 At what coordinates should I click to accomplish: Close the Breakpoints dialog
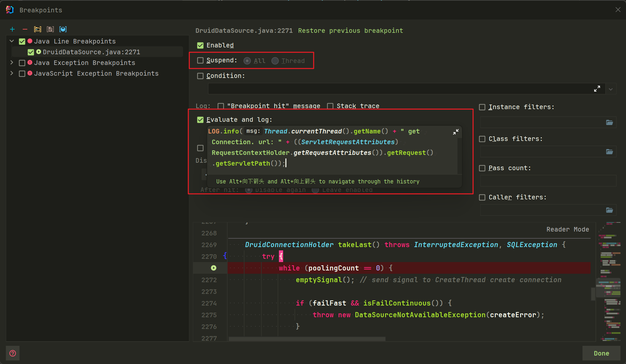pos(618,10)
